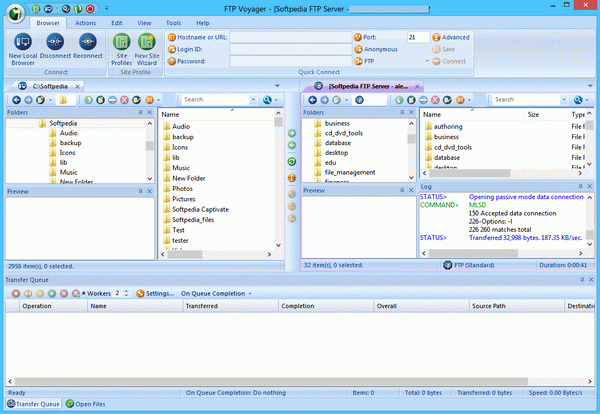Click the Disconnect icon in ribbon
The width and height of the screenshot is (600, 414).
point(55,42)
